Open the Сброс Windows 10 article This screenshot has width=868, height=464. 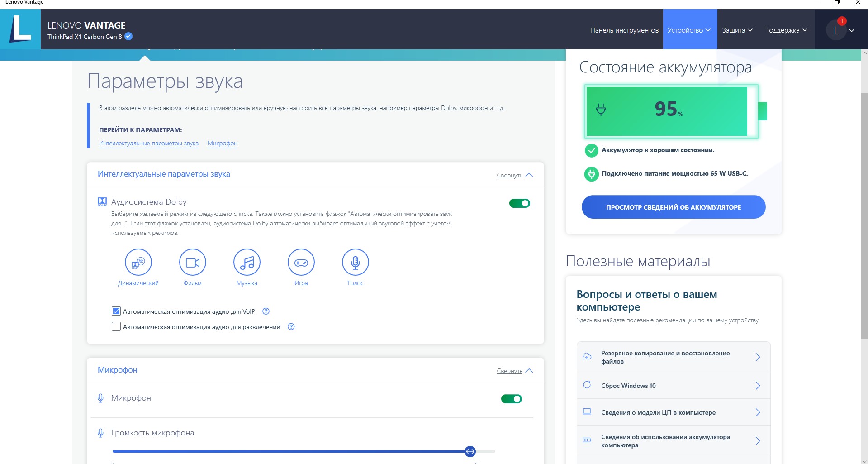coord(674,386)
